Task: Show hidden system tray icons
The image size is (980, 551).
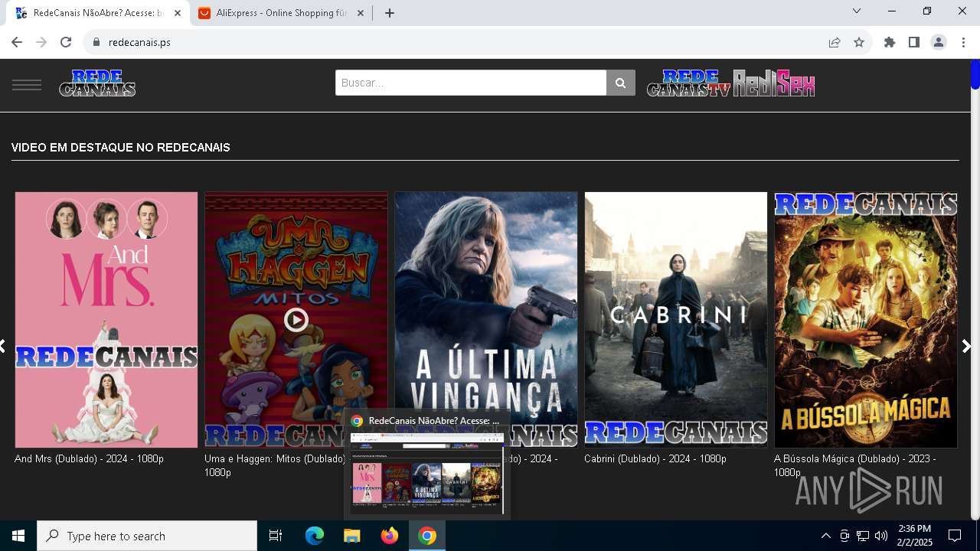Action: 825,536
